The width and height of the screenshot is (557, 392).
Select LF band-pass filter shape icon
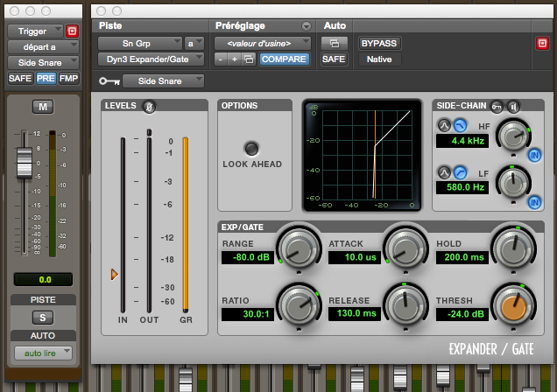tap(444, 172)
